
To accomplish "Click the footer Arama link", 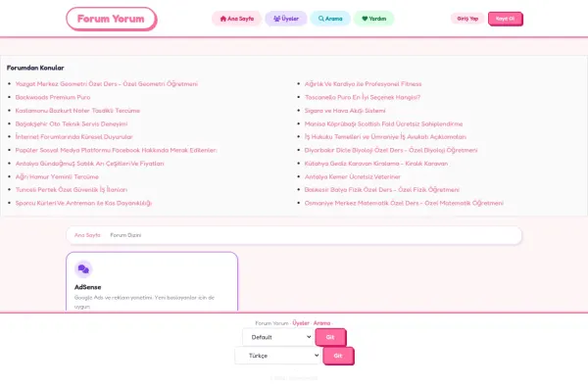I will click(x=321, y=323).
